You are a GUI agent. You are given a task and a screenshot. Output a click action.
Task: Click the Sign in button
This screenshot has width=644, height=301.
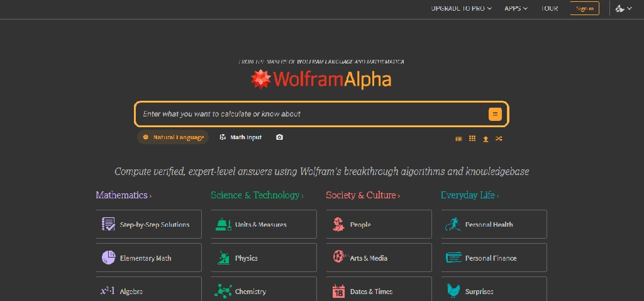click(x=584, y=8)
